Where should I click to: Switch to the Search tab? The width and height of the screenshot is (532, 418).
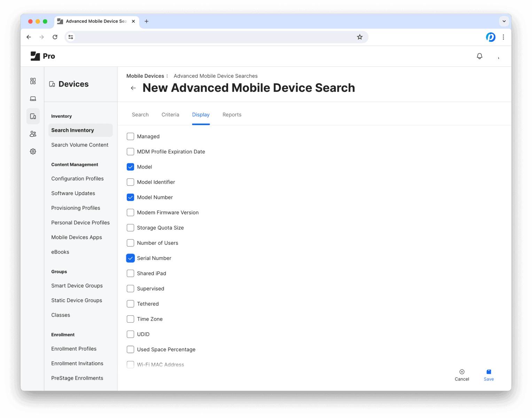pos(140,115)
